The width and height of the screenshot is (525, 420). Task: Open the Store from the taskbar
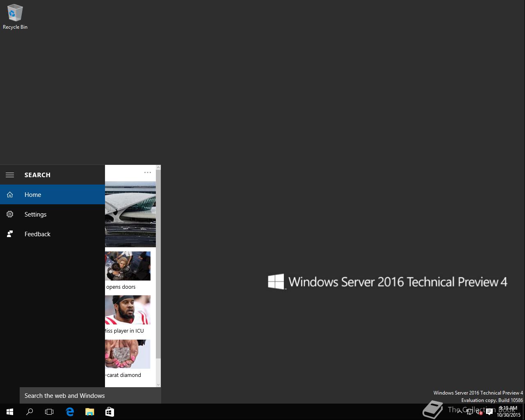[x=110, y=412]
